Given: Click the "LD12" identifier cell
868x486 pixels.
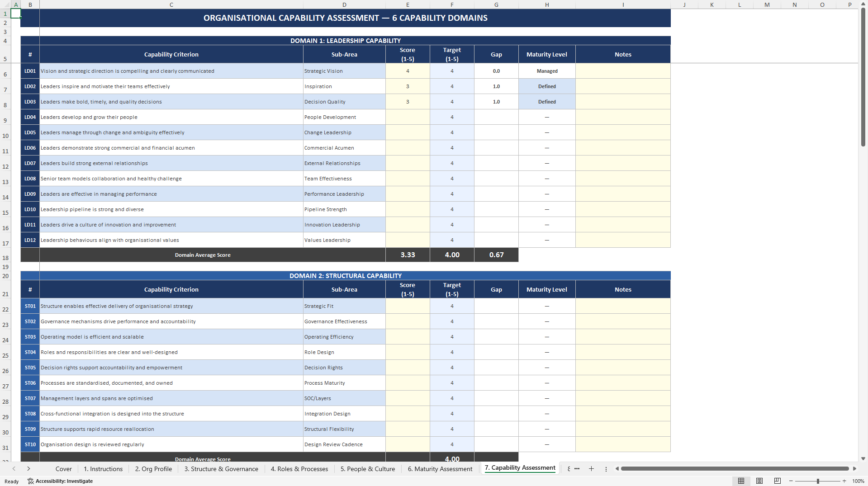Looking at the screenshot, I should click(30, 240).
